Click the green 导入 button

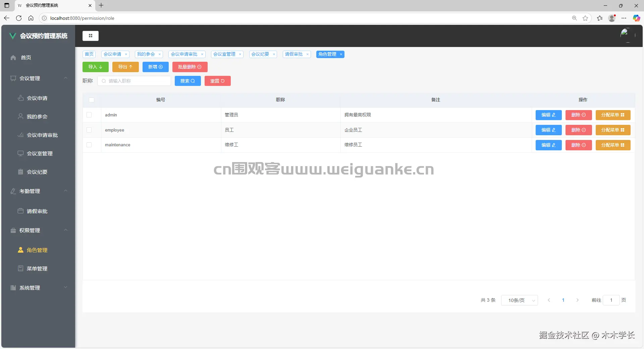click(x=96, y=67)
